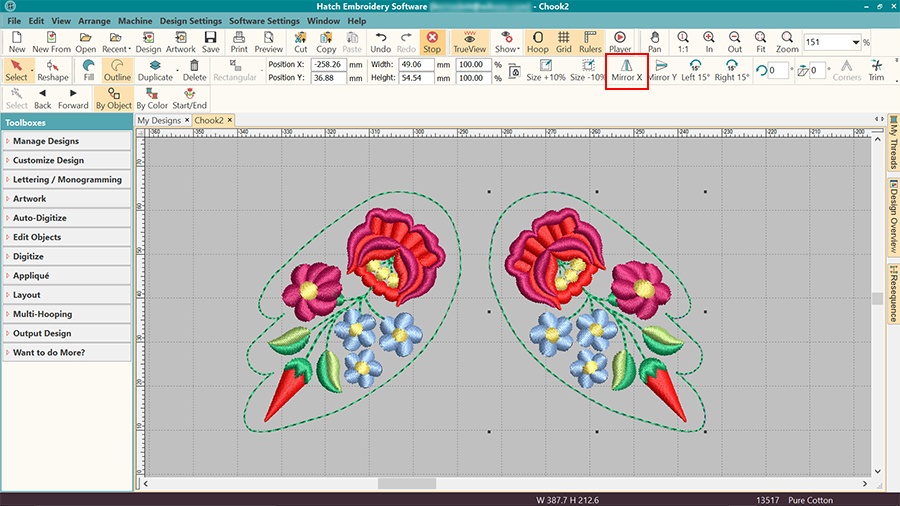Switch off TrueView rendering

469,41
